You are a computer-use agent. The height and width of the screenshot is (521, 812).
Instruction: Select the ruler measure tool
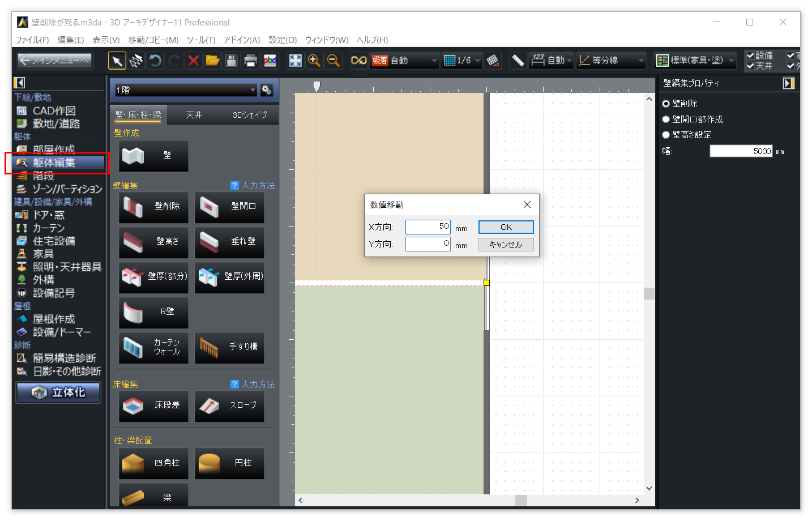518,61
